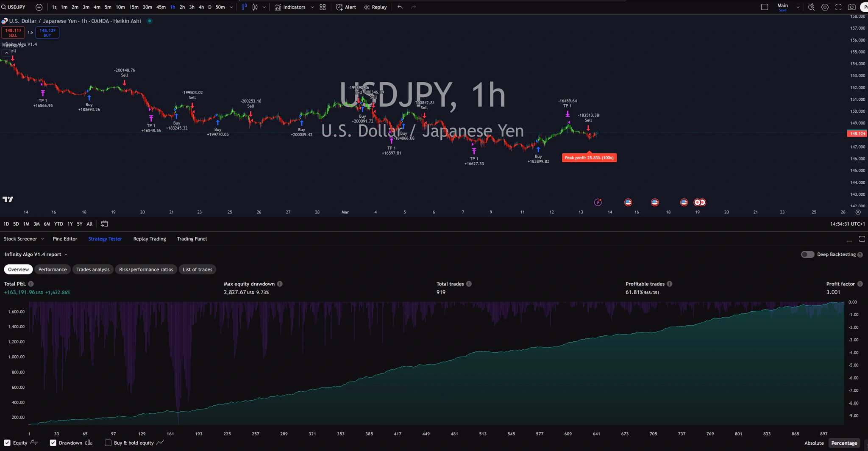Open the Pine Editor panel

pos(65,238)
